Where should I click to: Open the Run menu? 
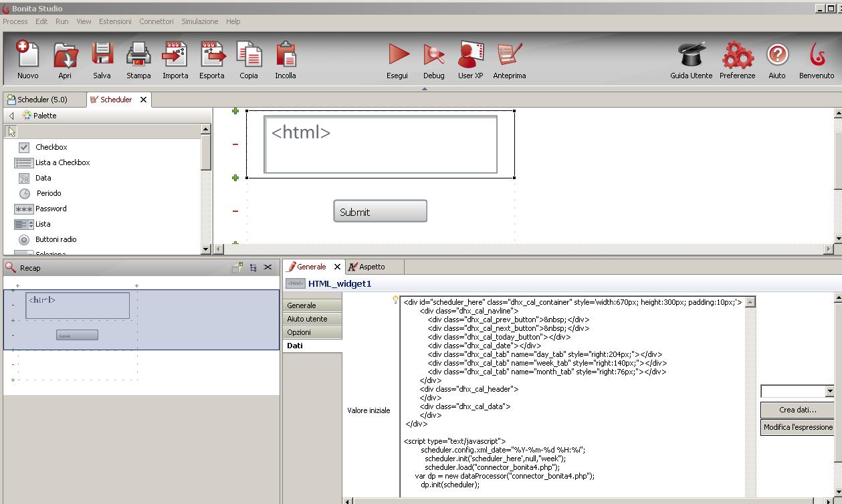tap(62, 21)
